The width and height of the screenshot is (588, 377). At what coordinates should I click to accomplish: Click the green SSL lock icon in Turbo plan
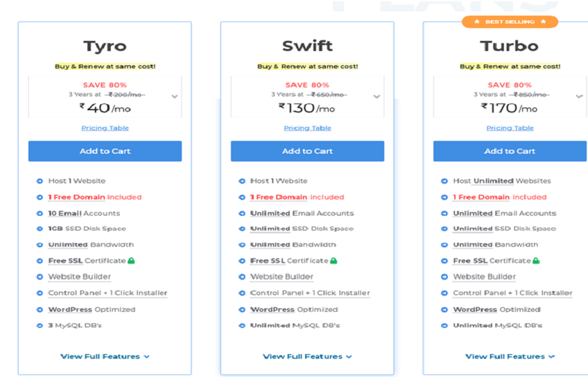point(536,260)
